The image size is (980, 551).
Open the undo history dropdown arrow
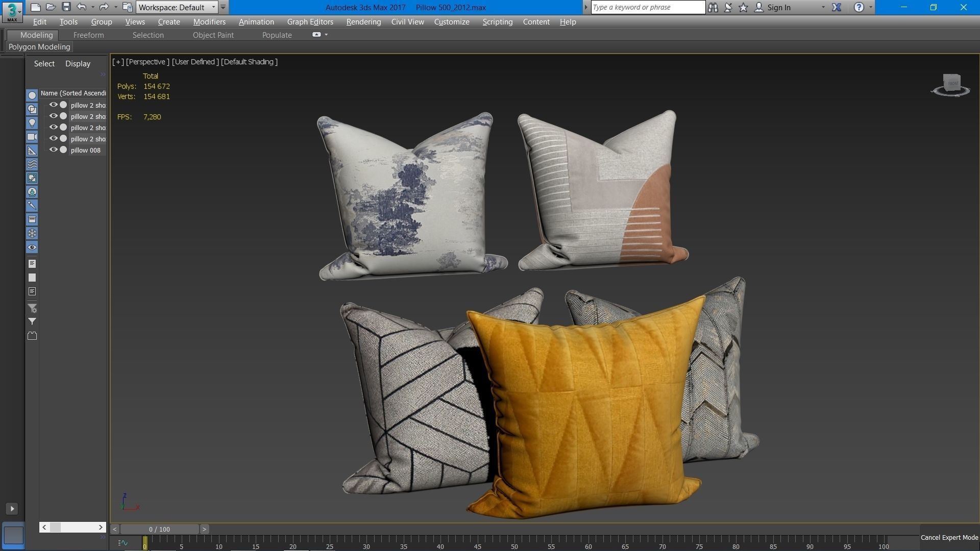tap(92, 7)
